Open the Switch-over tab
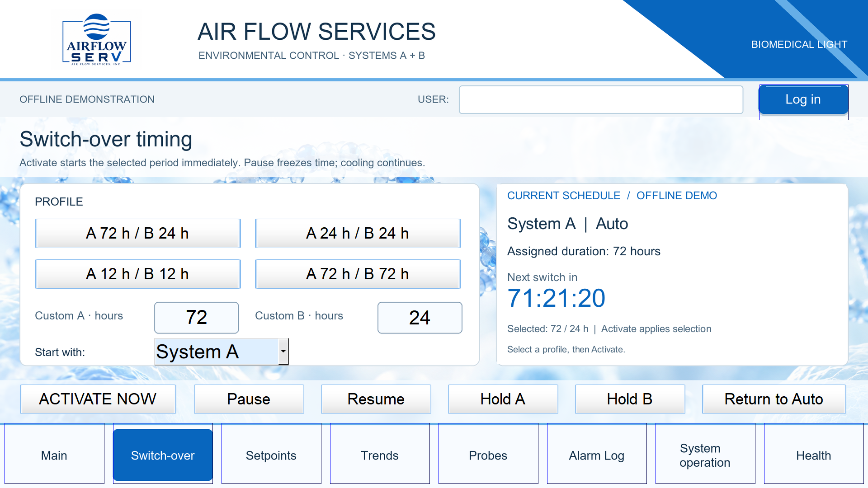Screen dimensions: 868x488 coord(163,455)
